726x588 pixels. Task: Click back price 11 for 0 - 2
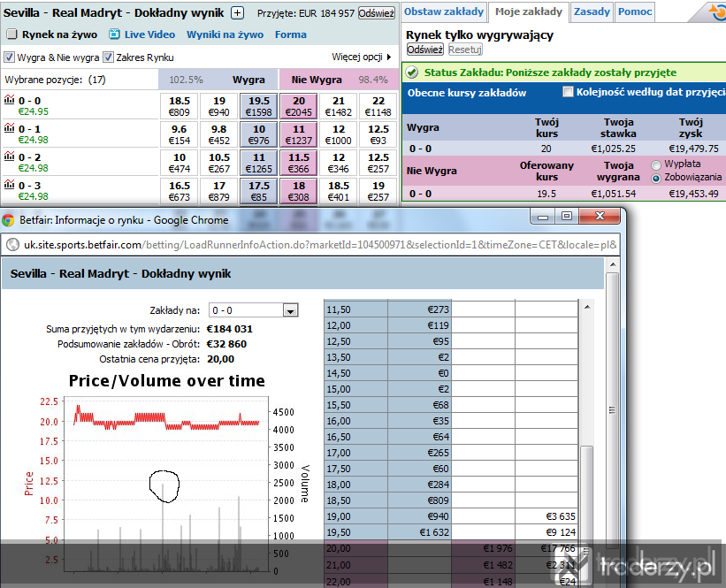(259, 163)
